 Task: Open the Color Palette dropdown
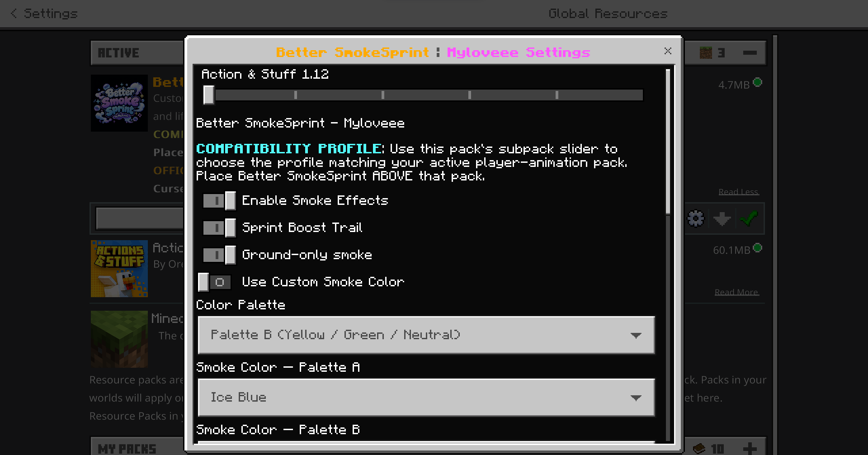click(426, 335)
